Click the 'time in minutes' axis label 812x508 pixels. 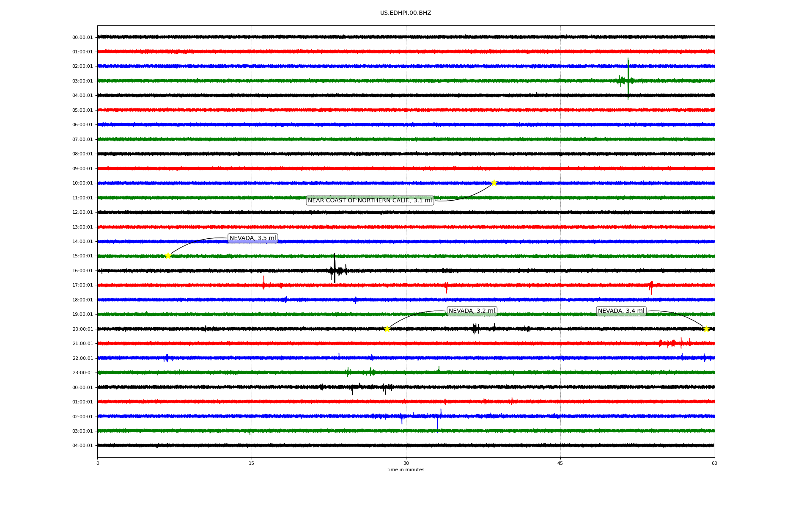(405, 470)
